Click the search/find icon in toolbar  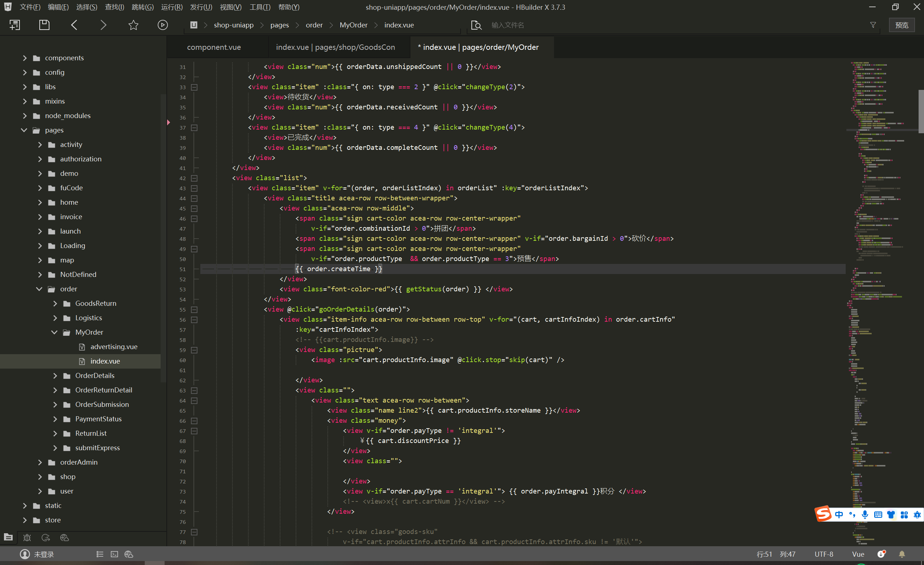tap(477, 25)
